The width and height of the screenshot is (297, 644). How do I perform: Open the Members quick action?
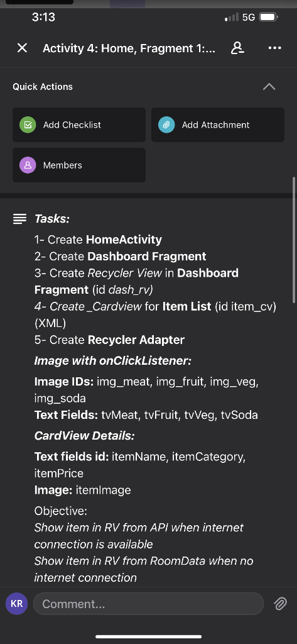[x=79, y=165]
